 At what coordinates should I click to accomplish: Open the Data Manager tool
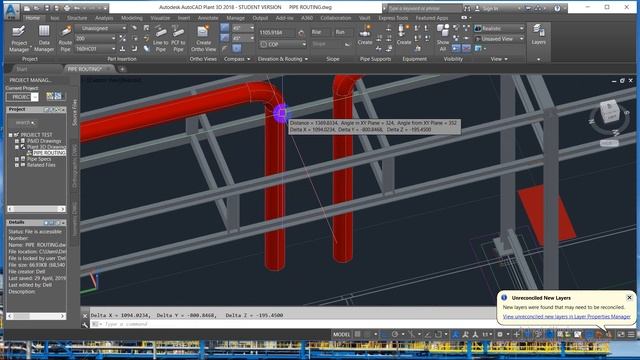click(x=44, y=38)
